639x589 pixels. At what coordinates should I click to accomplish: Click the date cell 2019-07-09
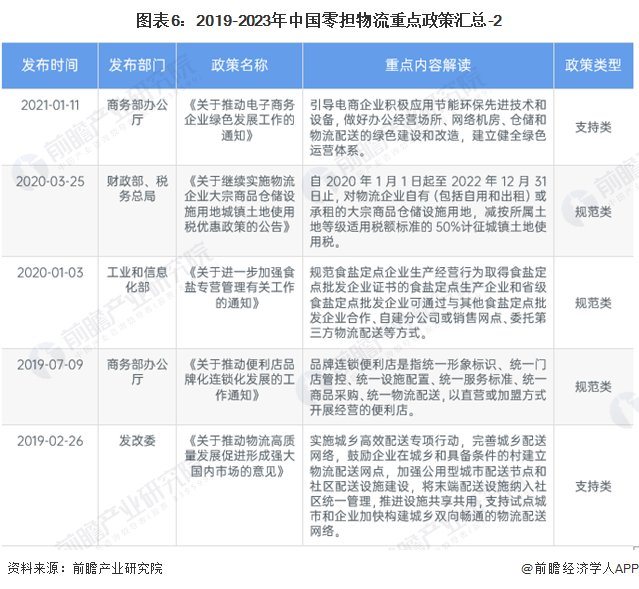pos(50,365)
